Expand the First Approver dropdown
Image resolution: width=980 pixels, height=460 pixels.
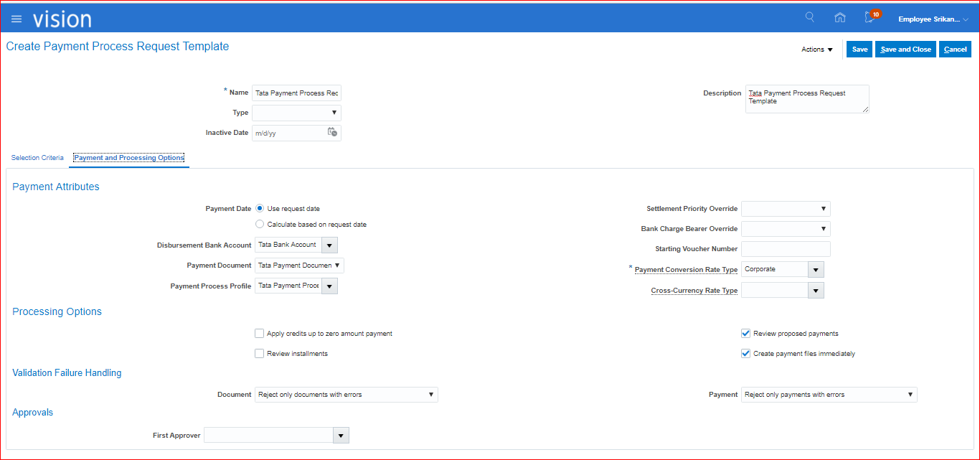[x=341, y=436]
